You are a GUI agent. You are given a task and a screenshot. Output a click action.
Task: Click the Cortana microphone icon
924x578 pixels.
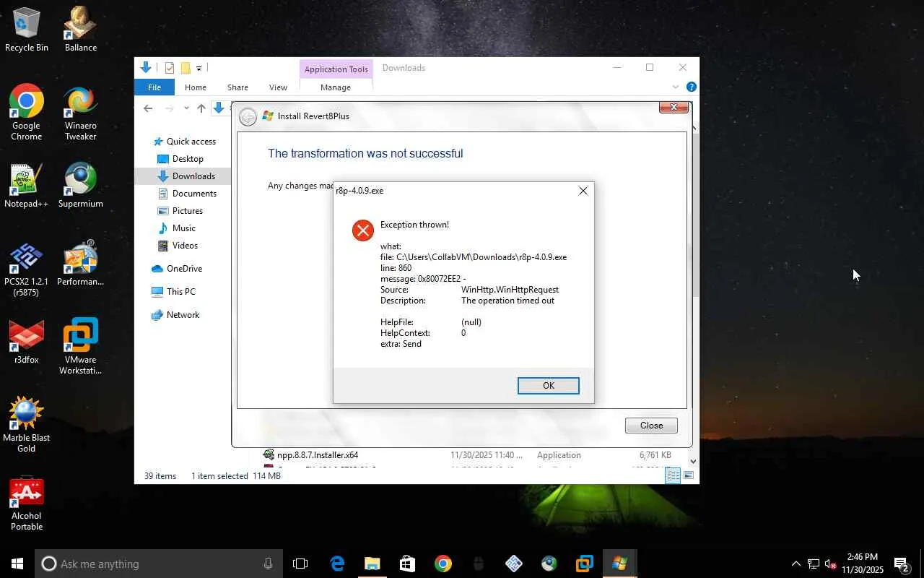click(x=269, y=564)
